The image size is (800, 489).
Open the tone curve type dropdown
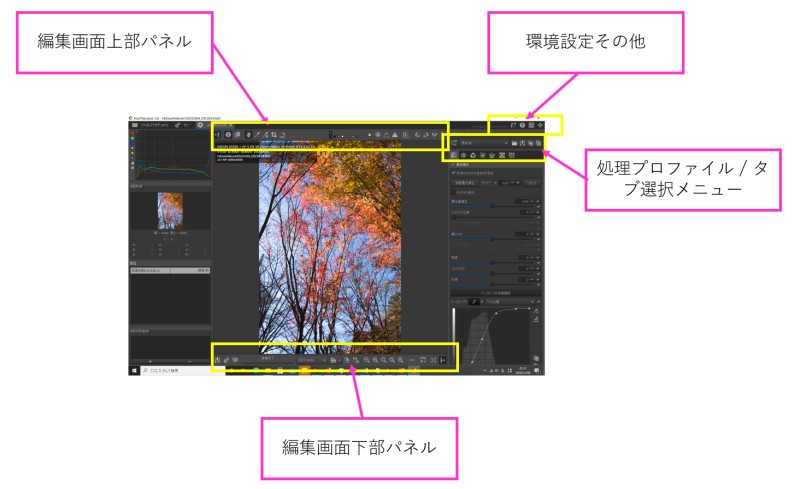coord(476,302)
